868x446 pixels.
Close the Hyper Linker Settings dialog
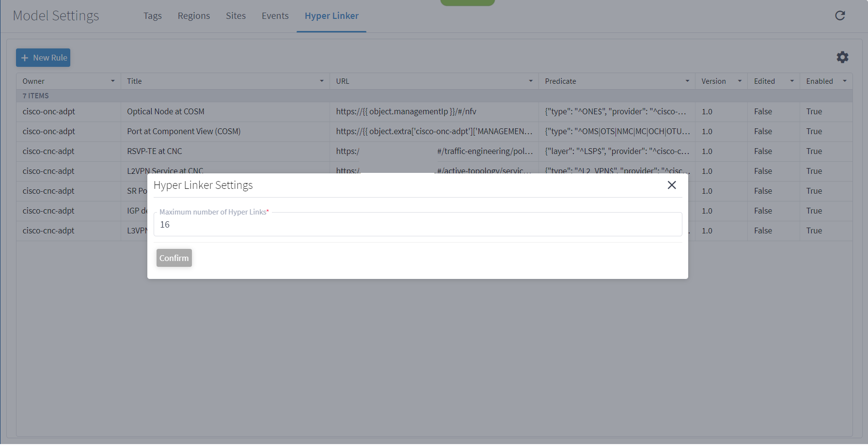coord(672,185)
